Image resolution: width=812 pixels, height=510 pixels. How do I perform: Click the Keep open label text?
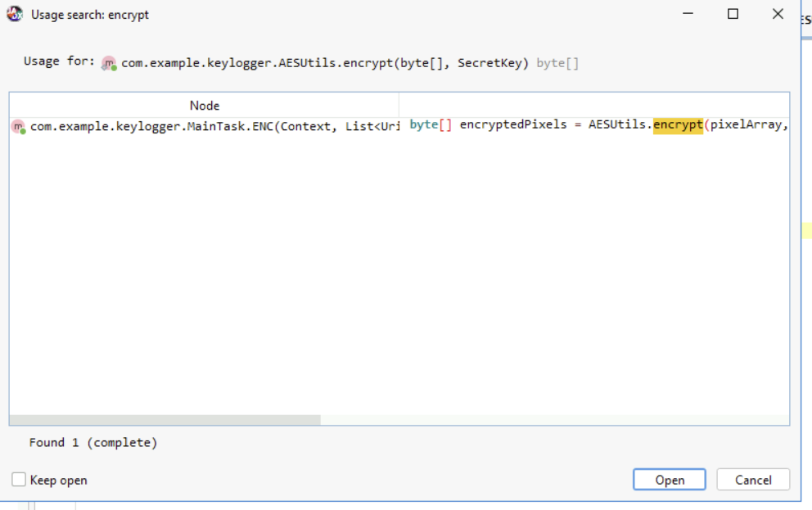click(x=58, y=481)
